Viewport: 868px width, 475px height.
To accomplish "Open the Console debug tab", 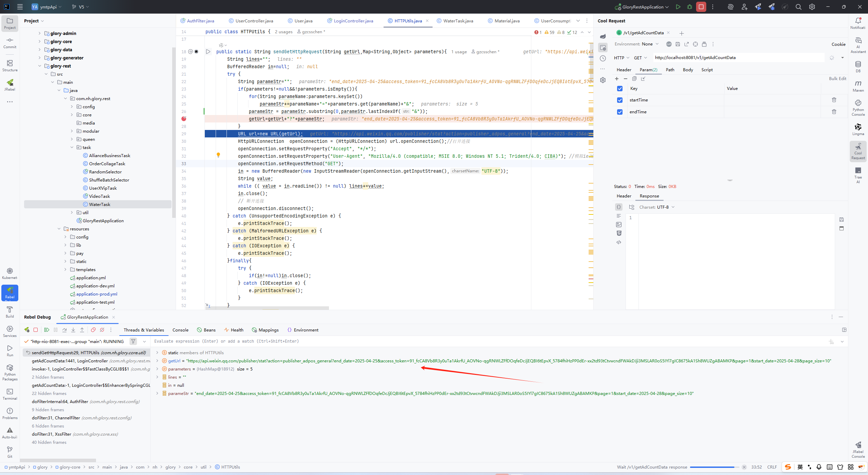I will coord(180,330).
